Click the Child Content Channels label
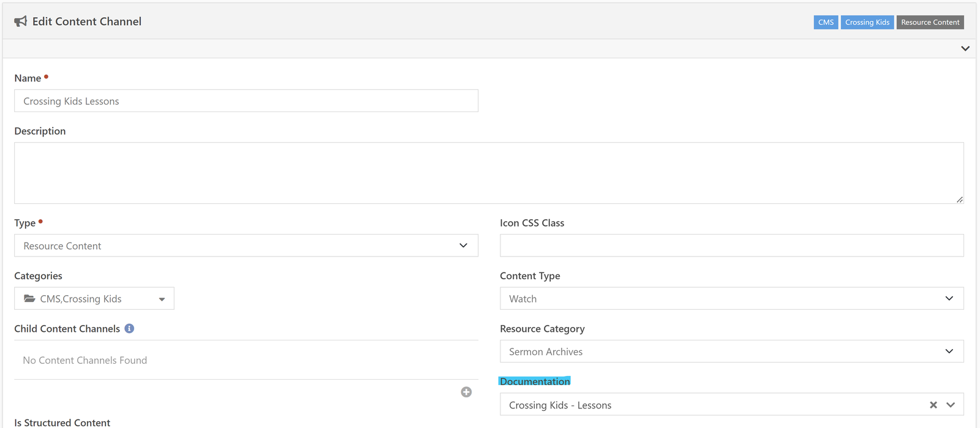980x428 pixels. 67,329
